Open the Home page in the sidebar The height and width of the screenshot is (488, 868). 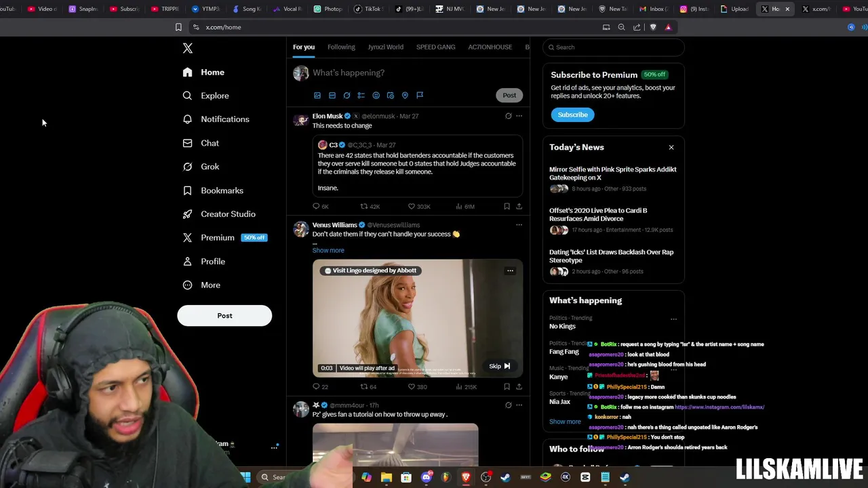coord(203,72)
